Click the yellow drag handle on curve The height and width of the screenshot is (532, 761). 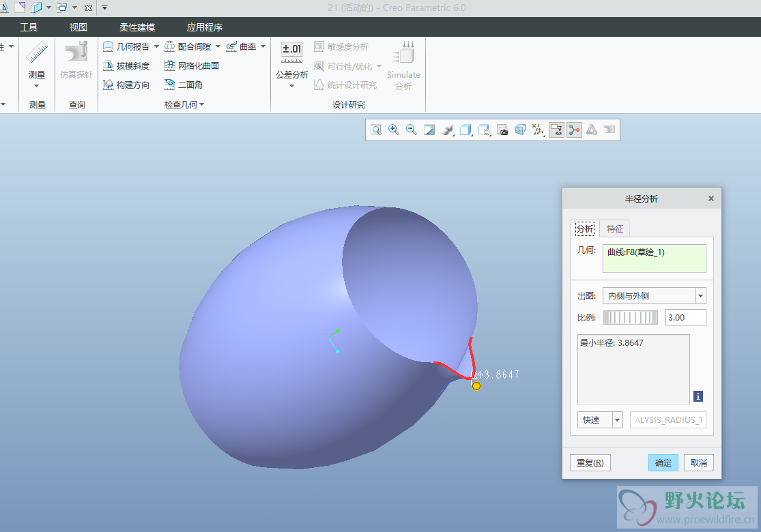(476, 386)
